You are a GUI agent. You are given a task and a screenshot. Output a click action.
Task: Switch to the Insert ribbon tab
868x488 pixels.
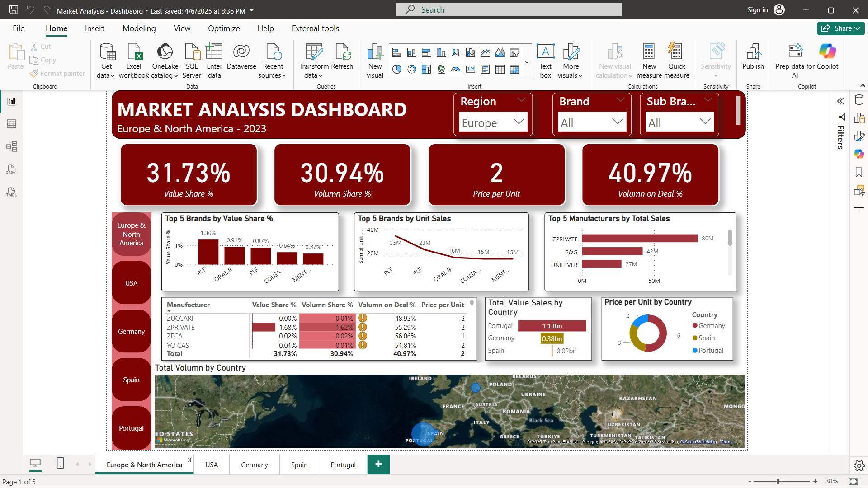[x=94, y=28]
